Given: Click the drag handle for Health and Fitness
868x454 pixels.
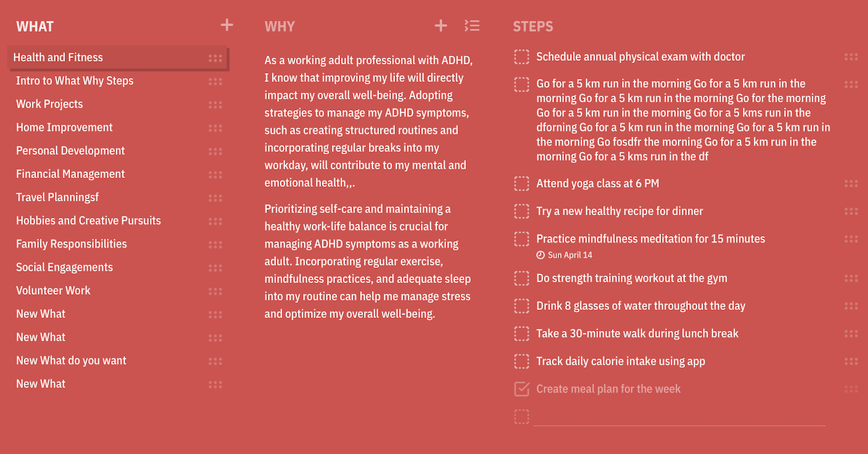Looking at the screenshot, I should click(215, 58).
